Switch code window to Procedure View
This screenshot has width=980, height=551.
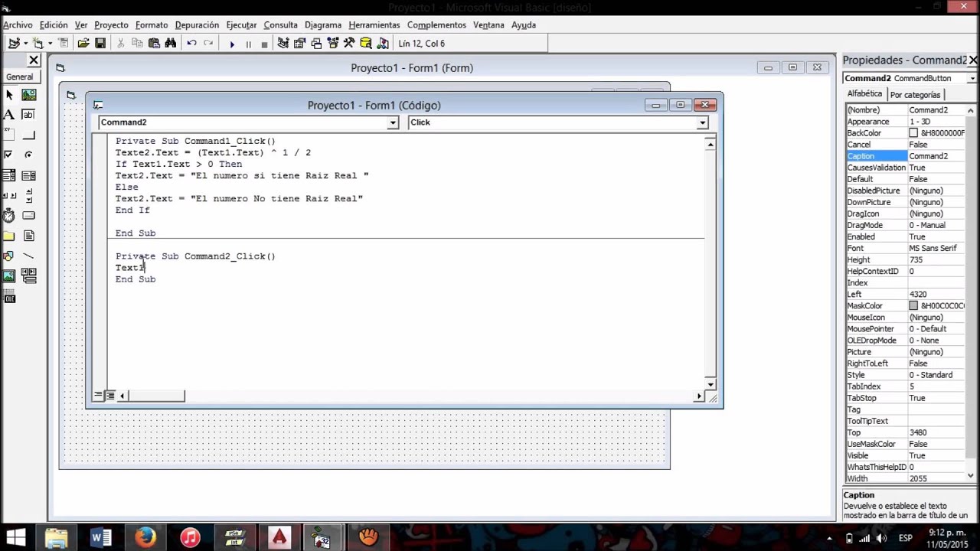[98, 396]
